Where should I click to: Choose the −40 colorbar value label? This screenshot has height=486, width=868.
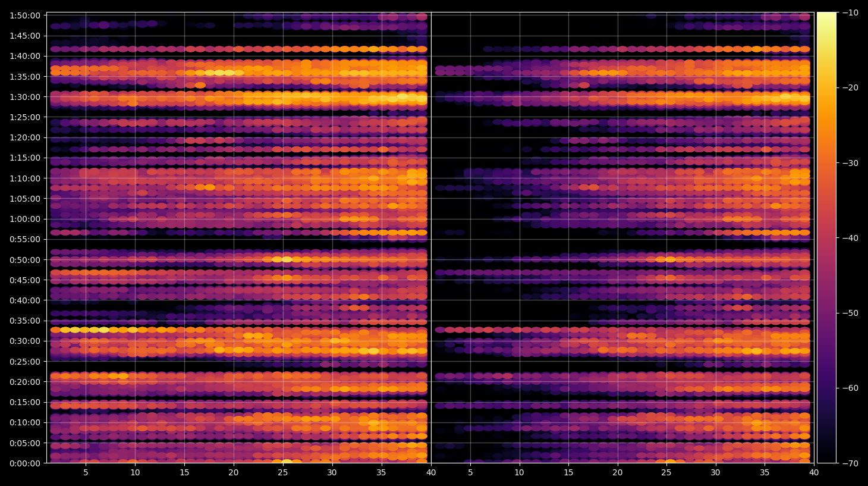850,238
